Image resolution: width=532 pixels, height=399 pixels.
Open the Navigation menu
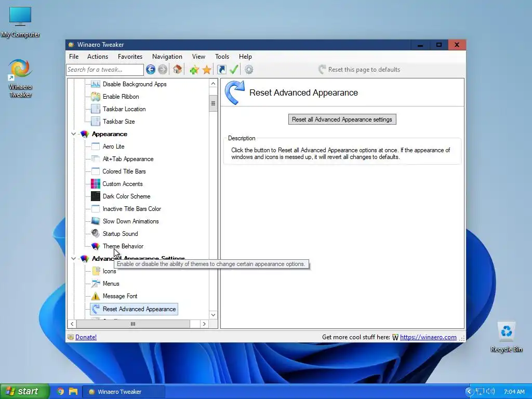click(x=167, y=57)
